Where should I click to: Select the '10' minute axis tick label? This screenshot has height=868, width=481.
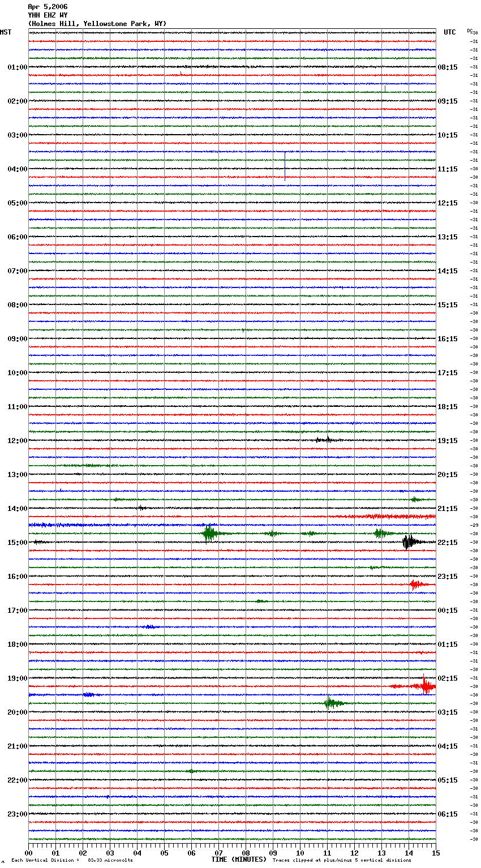click(300, 853)
